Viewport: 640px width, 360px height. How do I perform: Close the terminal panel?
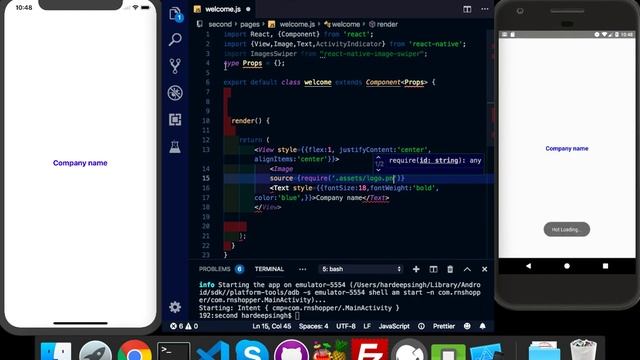coord(484,269)
